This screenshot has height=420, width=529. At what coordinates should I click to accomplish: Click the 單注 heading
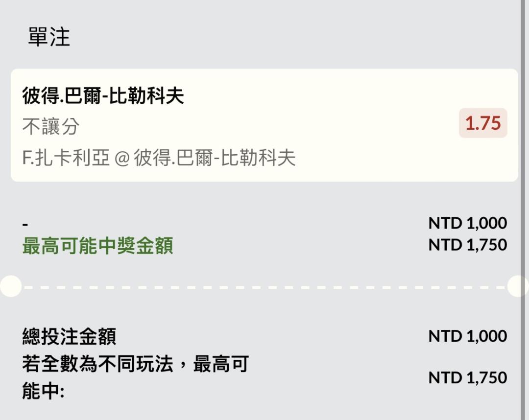[x=49, y=37]
